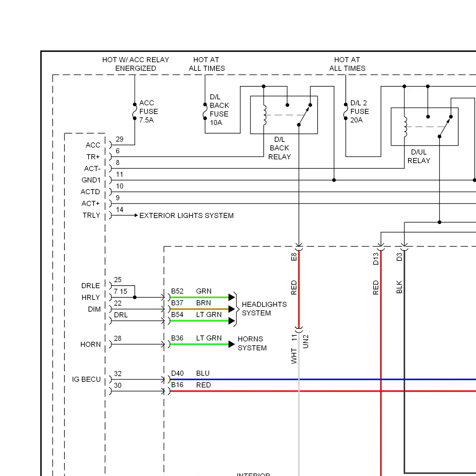Click the DRL pin label
Image resolution: width=476 pixels, height=476 pixels.
[121, 315]
